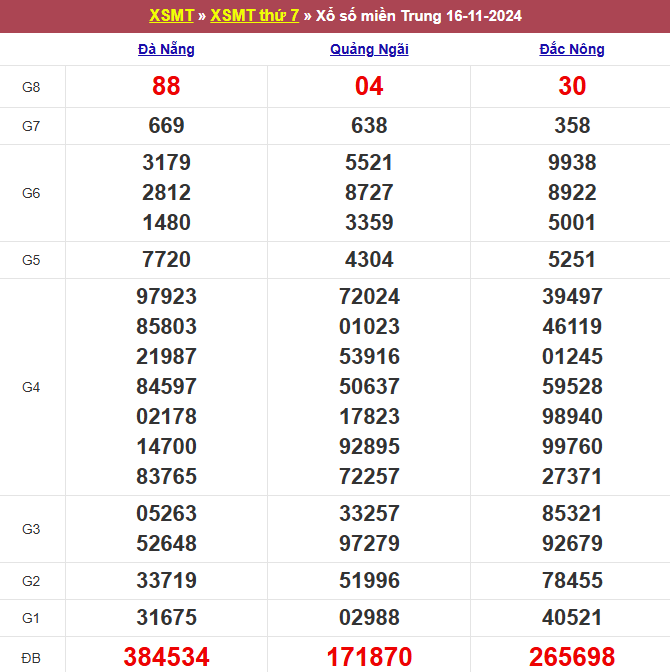670x672 pixels.
Task: Click G2 number 33719
Action: pos(166,580)
